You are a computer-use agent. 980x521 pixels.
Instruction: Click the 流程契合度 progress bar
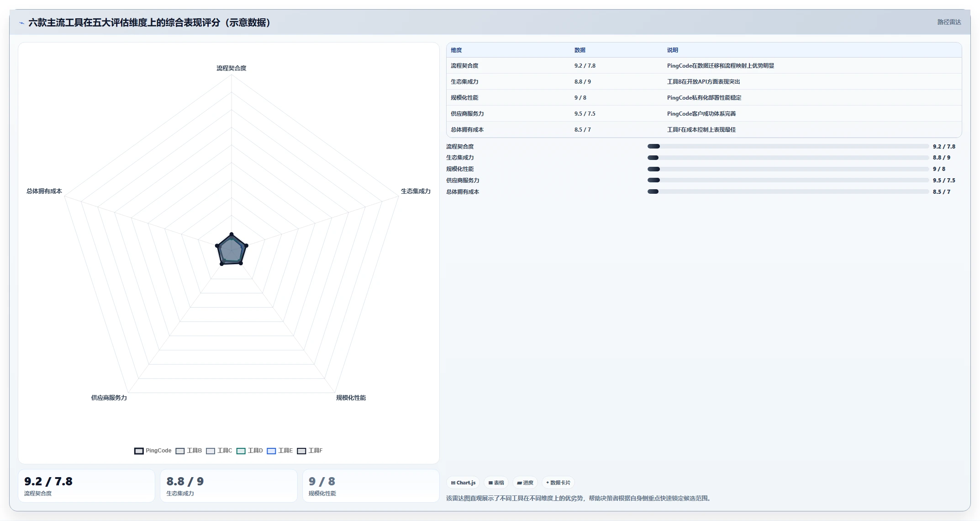pos(788,146)
